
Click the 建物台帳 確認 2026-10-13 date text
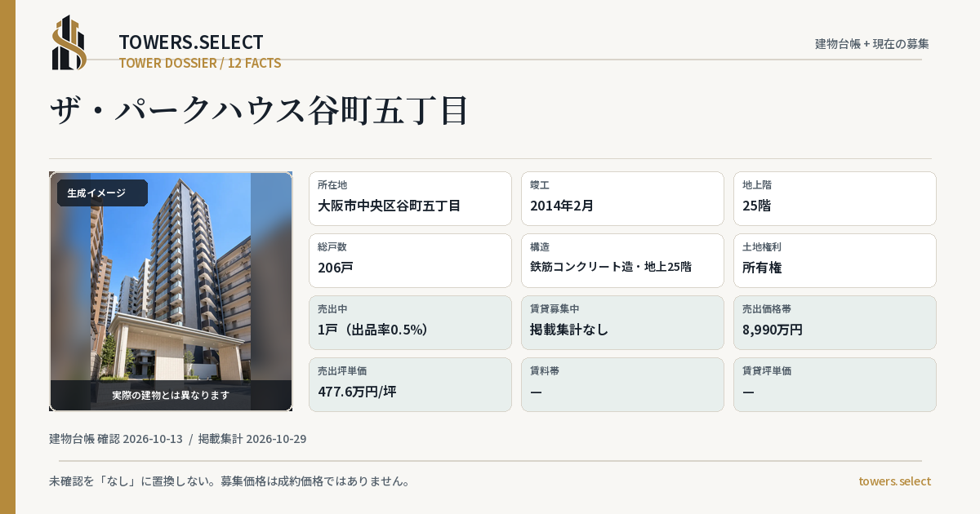116,439
